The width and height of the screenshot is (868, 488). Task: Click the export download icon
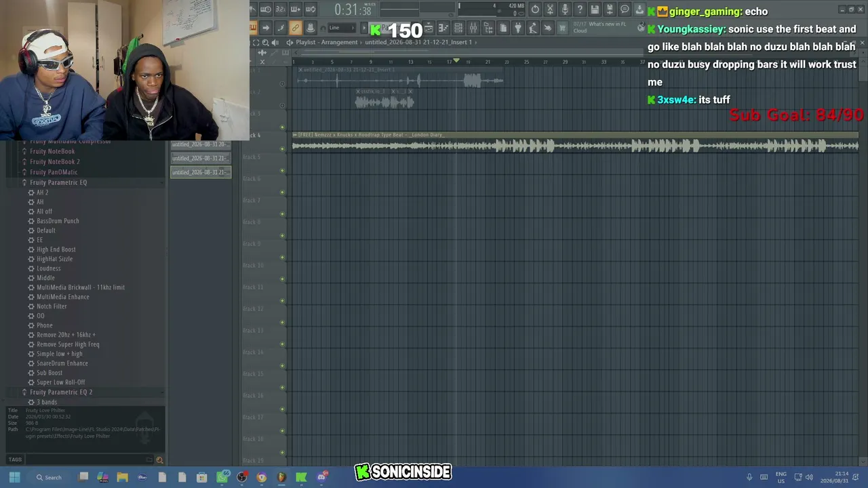(639, 9)
